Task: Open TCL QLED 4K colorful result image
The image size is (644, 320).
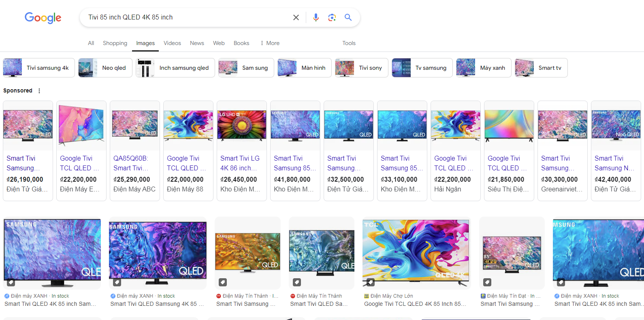Action: pyautogui.click(x=416, y=253)
